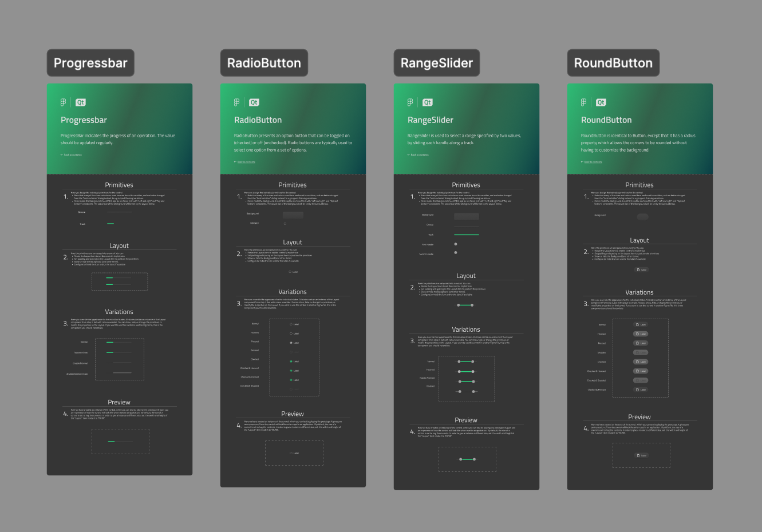Click the Qt logo badge on the Progressbar card
The height and width of the screenshot is (532, 762).
(80, 102)
